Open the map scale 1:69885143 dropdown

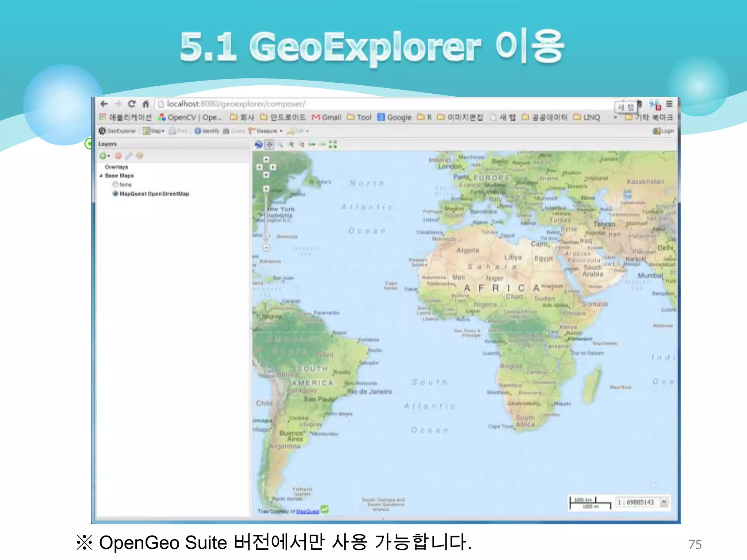coord(664,502)
